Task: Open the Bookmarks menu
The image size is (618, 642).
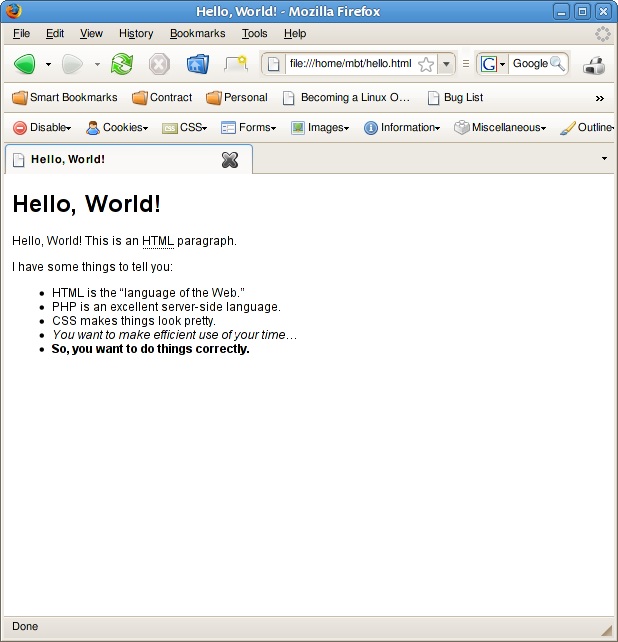Action: 197,34
